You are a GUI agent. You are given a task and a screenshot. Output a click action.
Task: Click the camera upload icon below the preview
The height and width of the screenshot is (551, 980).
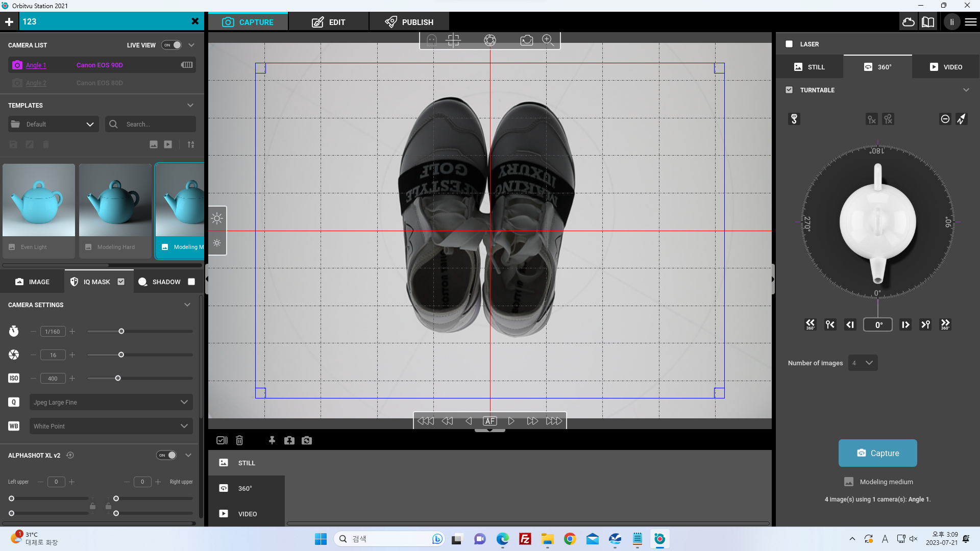pyautogui.click(x=289, y=440)
